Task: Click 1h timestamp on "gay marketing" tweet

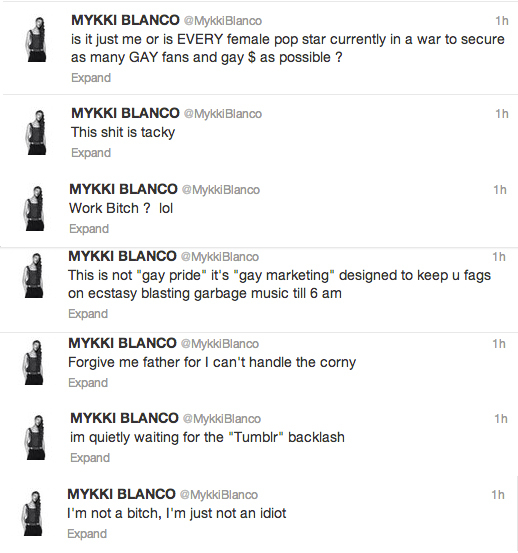Action: click(499, 257)
